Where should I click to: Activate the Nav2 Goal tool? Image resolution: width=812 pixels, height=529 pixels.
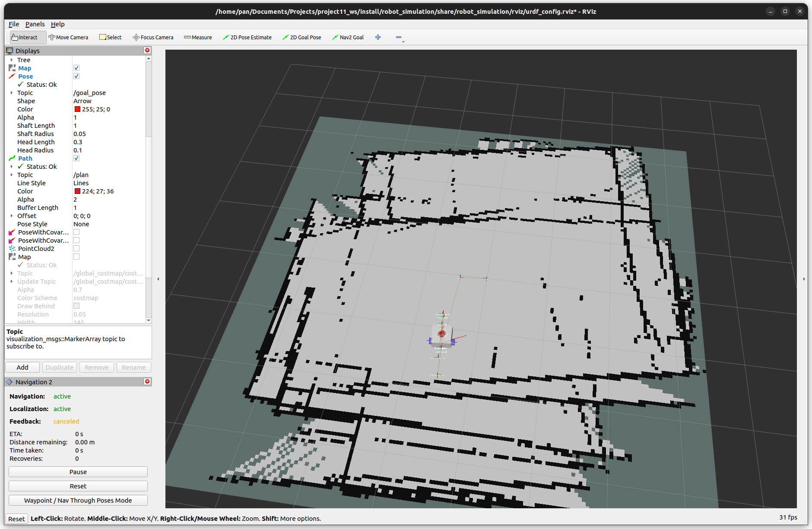pyautogui.click(x=348, y=37)
